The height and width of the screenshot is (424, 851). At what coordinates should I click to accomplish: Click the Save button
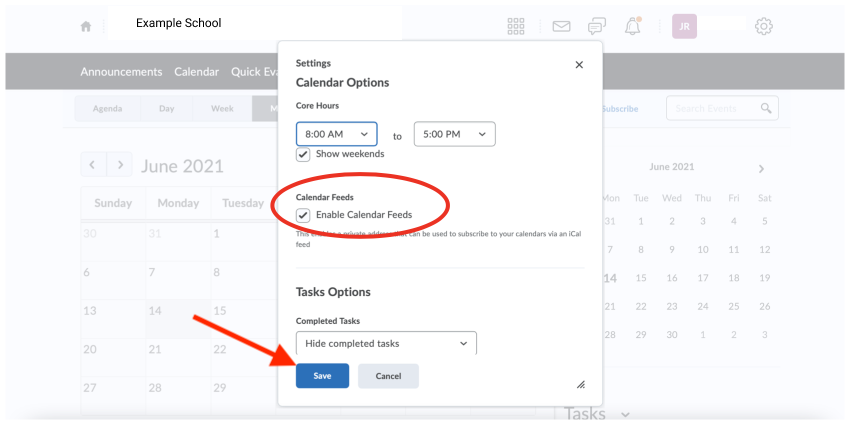point(322,376)
